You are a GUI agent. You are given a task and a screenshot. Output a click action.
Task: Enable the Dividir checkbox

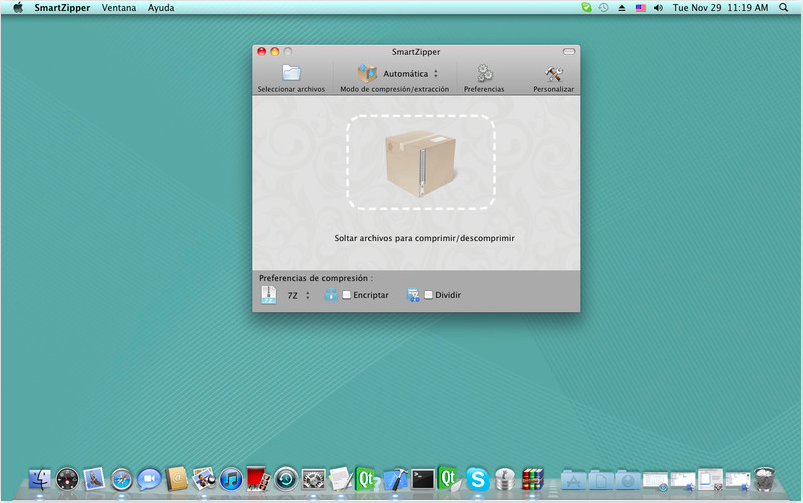pos(429,295)
